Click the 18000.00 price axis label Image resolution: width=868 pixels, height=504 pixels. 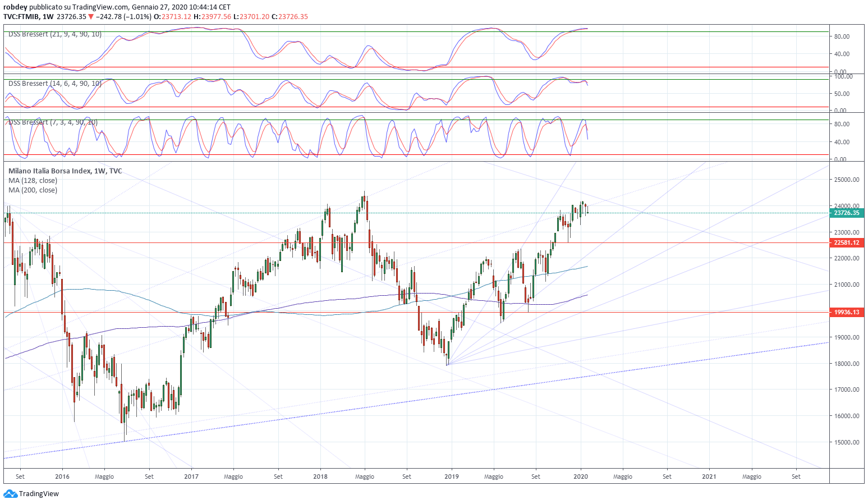(847, 364)
